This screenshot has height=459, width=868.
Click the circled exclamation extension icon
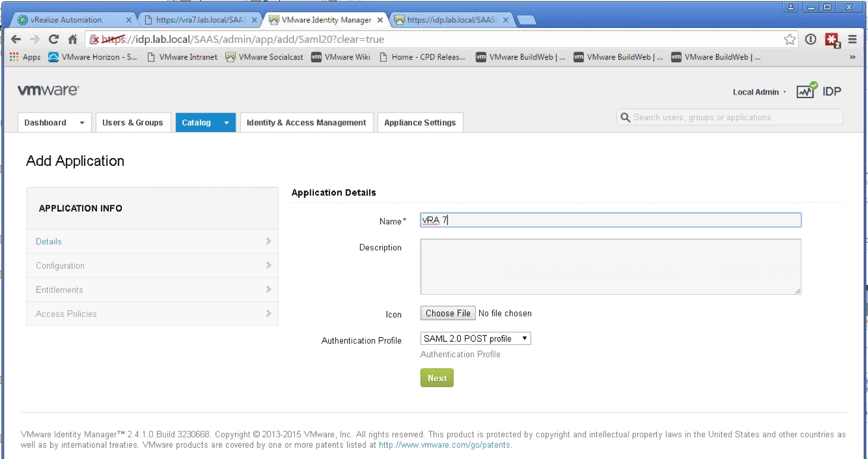pyautogui.click(x=810, y=39)
